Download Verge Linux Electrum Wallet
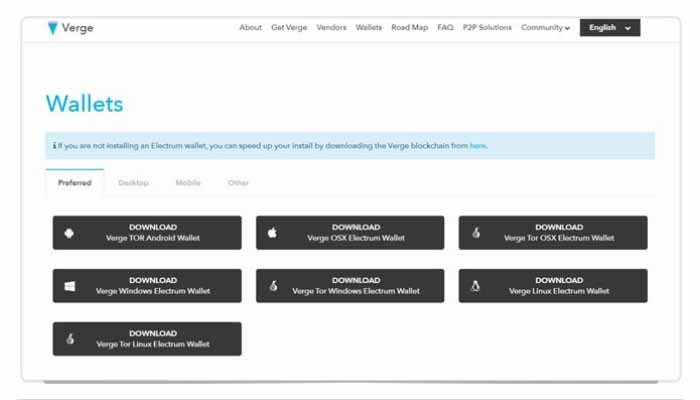This screenshot has height=400, width=700. pos(553,286)
